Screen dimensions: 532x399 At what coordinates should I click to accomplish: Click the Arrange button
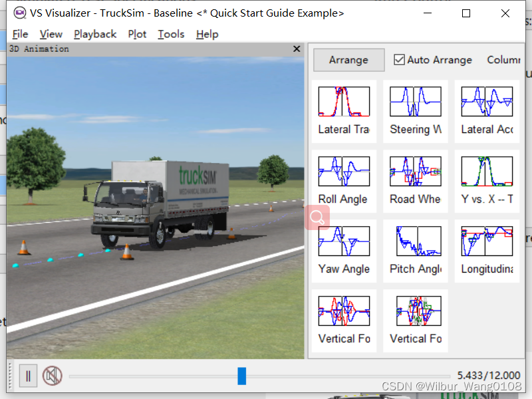click(348, 60)
